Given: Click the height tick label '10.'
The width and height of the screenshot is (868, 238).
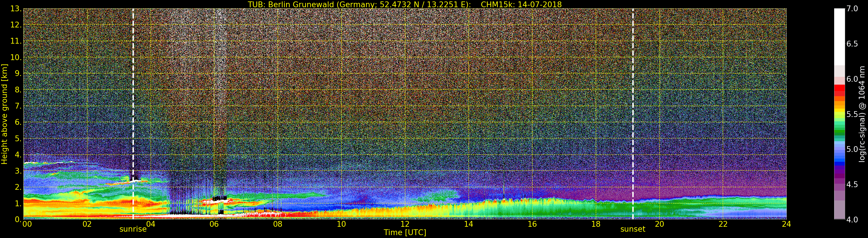Looking at the screenshot, I should point(16,57).
